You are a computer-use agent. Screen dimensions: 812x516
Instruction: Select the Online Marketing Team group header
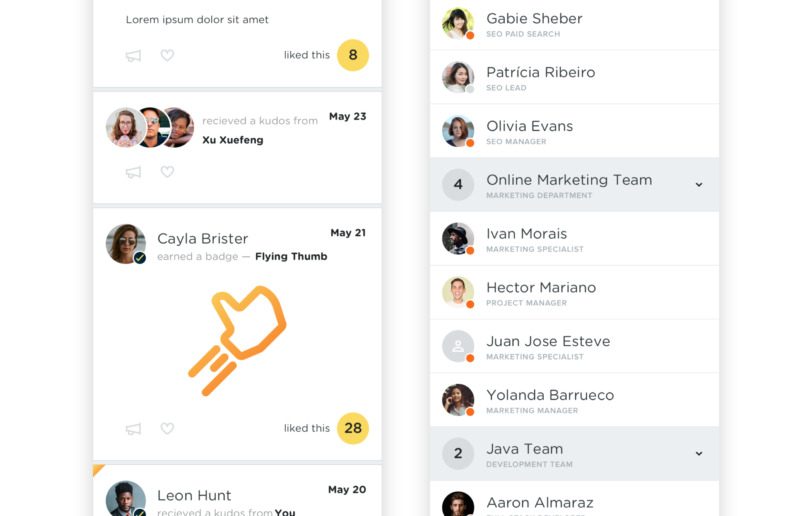coord(574,185)
